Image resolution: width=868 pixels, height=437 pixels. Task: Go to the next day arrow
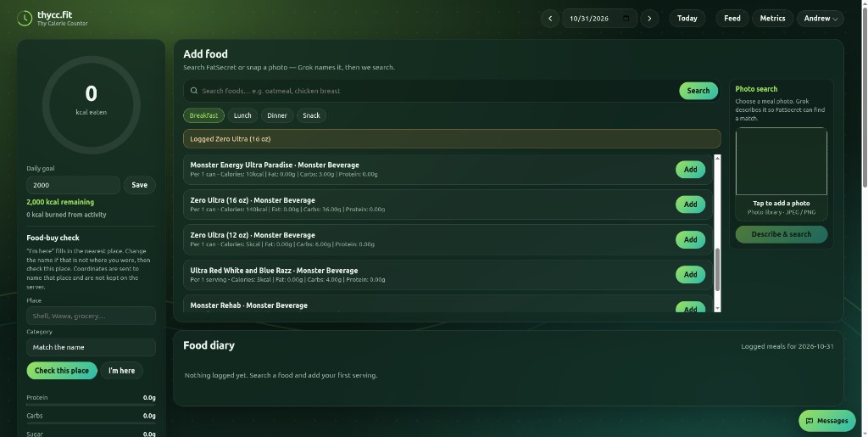[x=649, y=19]
